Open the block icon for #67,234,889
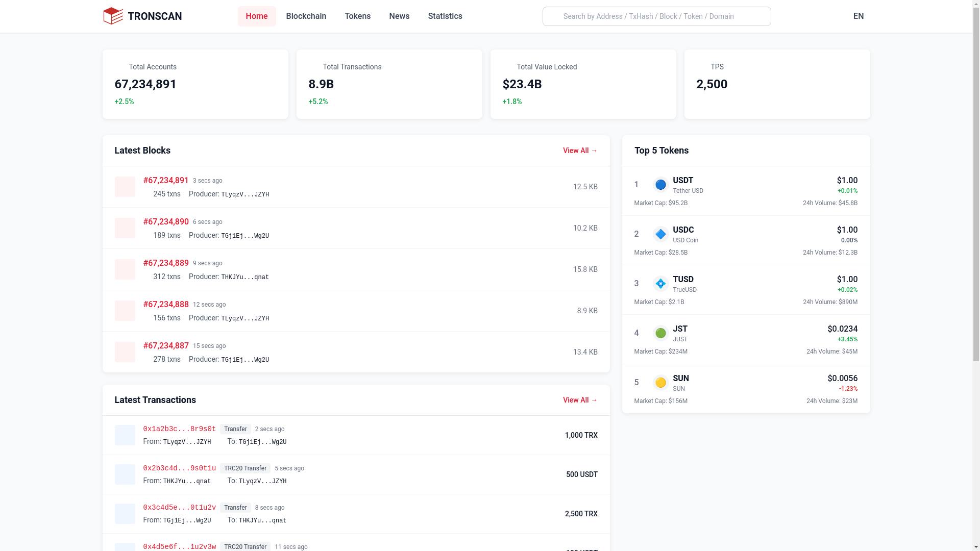 [125, 269]
